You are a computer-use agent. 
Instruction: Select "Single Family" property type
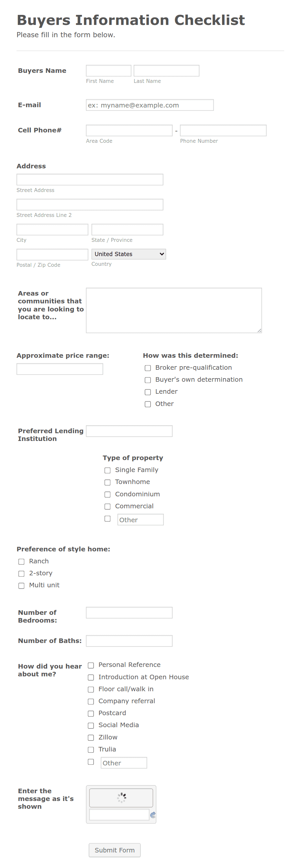click(x=107, y=470)
